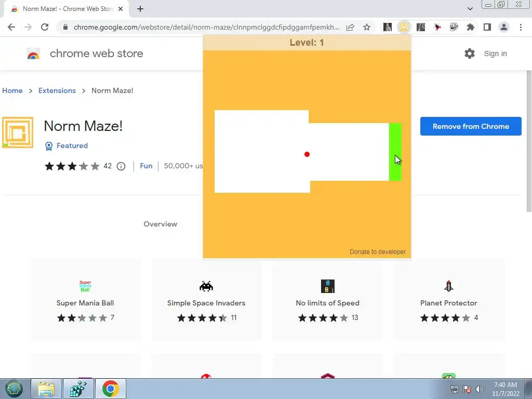
Task: Open Windows Explorer from the taskbar
Action: point(46,389)
